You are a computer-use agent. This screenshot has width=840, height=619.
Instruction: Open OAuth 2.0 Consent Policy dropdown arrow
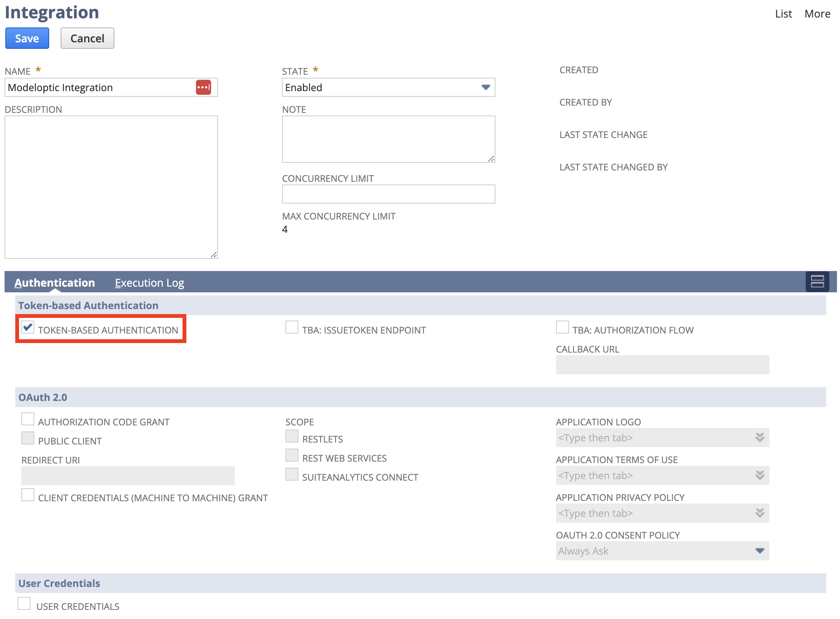(x=760, y=551)
